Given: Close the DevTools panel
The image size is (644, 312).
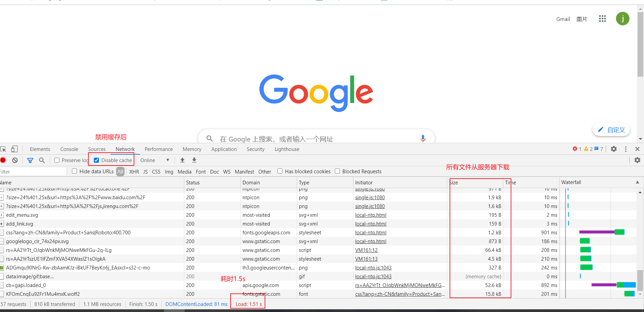Looking at the screenshot, I should click(637, 149).
